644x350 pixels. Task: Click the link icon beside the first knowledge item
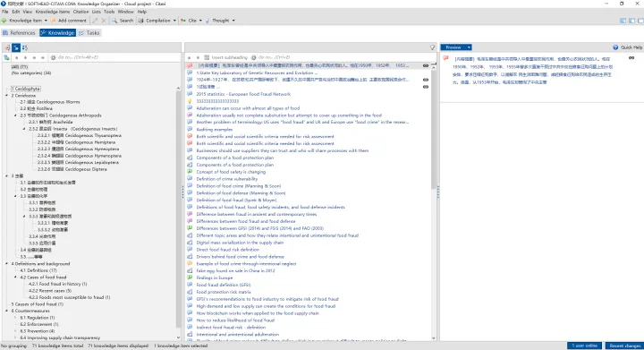(x=426, y=65)
